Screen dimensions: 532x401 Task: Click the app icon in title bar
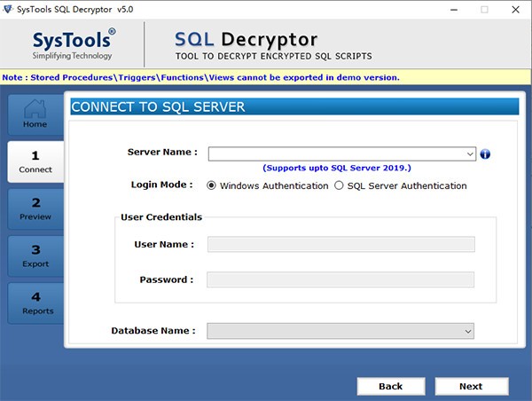pos(9,9)
